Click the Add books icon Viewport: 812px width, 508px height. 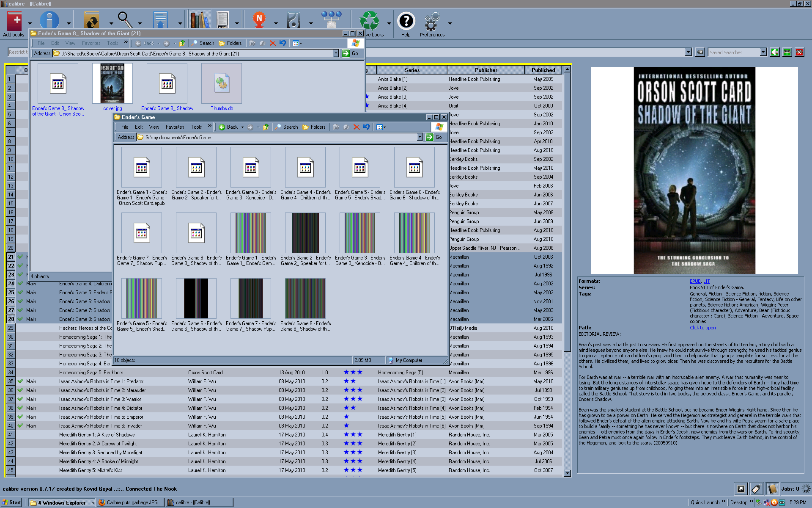[14, 20]
